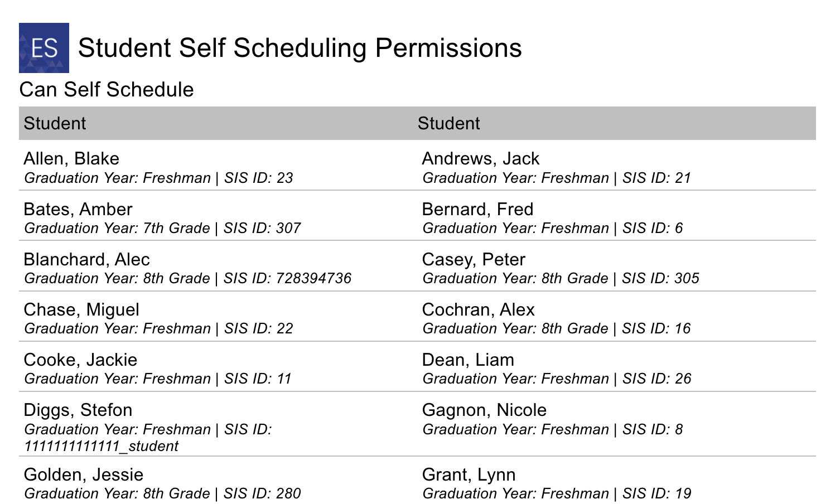Image resolution: width=840 pixels, height=504 pixels.
Task: Click the left Student column header
Action: [55, 123]
